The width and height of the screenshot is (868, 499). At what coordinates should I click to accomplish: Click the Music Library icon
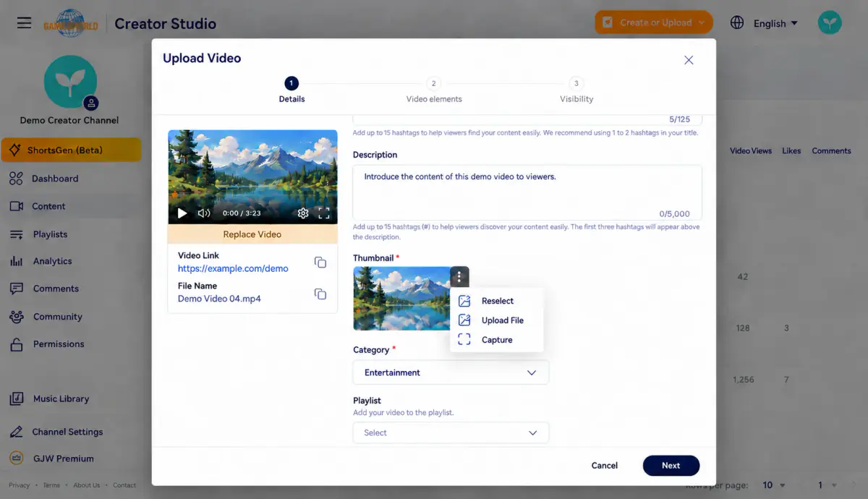(17, 399)
